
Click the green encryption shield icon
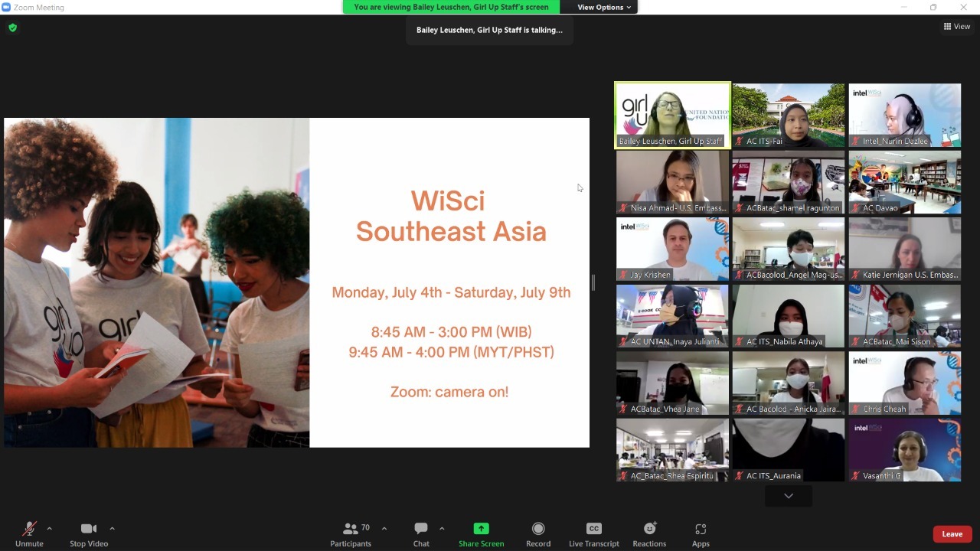(12, 28)
